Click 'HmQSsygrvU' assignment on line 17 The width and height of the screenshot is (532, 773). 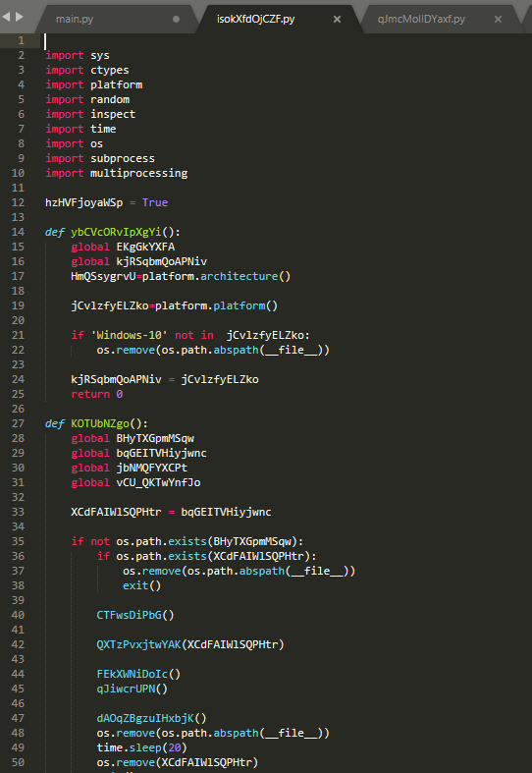103,276
